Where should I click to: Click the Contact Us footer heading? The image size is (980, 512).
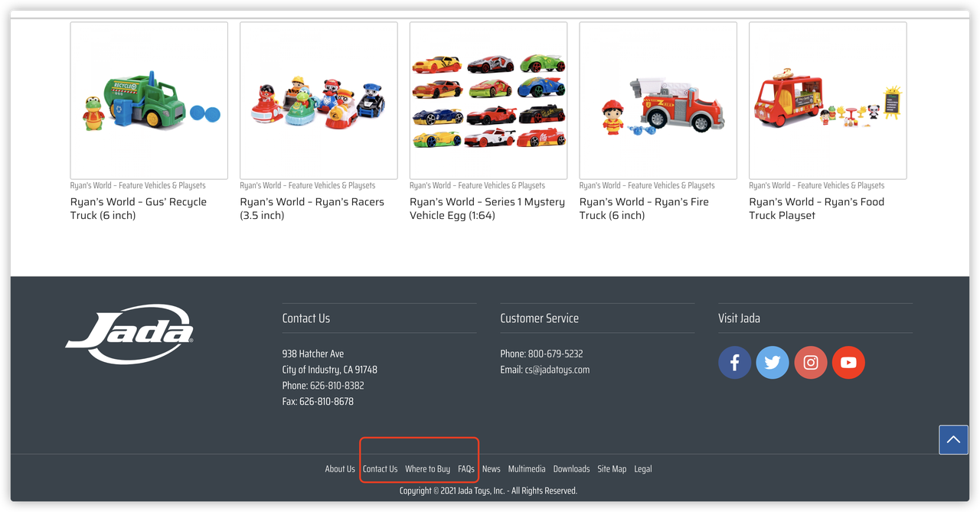tap(306, 318)
